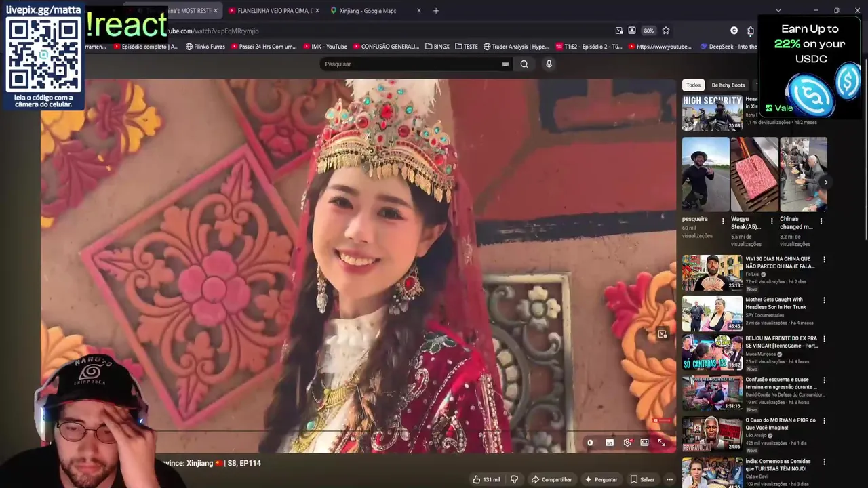The width and height of the screenshot is (868, 488).
Task: Open the Plinko Furras bookmark
Action: (x=205, y=47)
